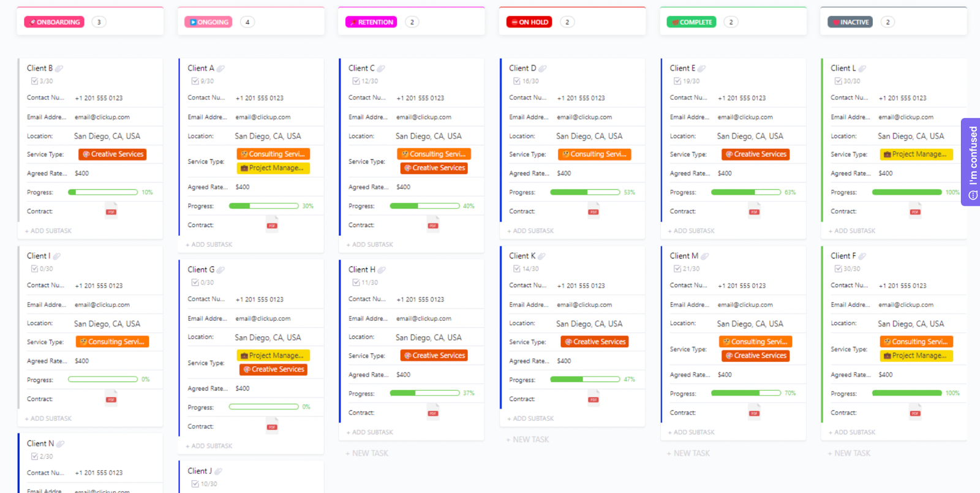Click the Project Management tag on Client L
This screenshot has height=493, width=980.
point(916,154)
